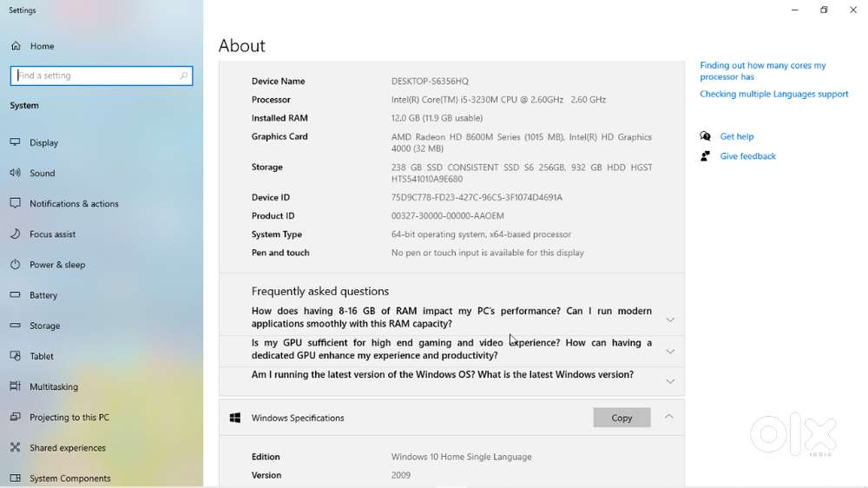This screenshot has height=488, width=868.
Task: Click the Windows logo beside Windows Specifications
Action: coord(234,418)
